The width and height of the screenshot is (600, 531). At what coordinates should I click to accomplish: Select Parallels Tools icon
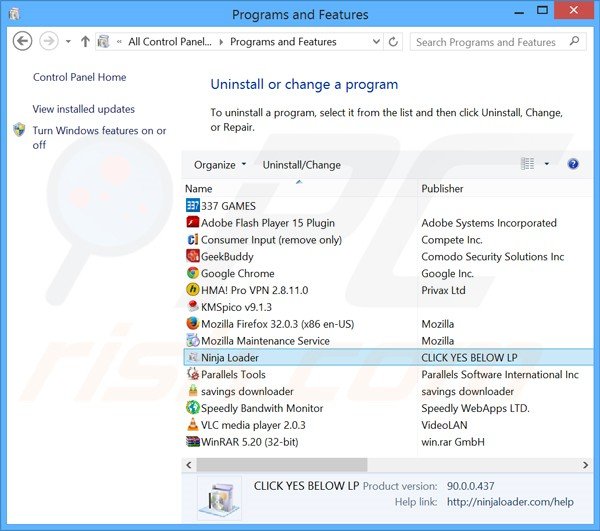(x=192, y=374)
